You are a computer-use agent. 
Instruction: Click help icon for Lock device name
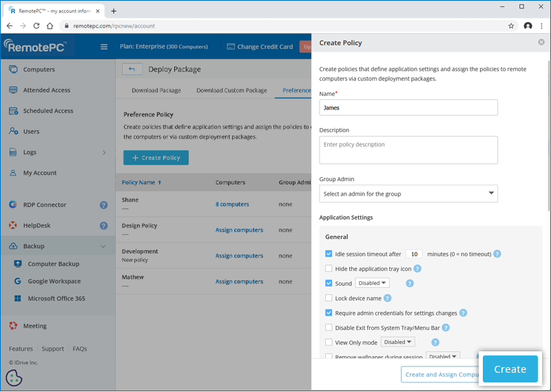tap(388, 298)
